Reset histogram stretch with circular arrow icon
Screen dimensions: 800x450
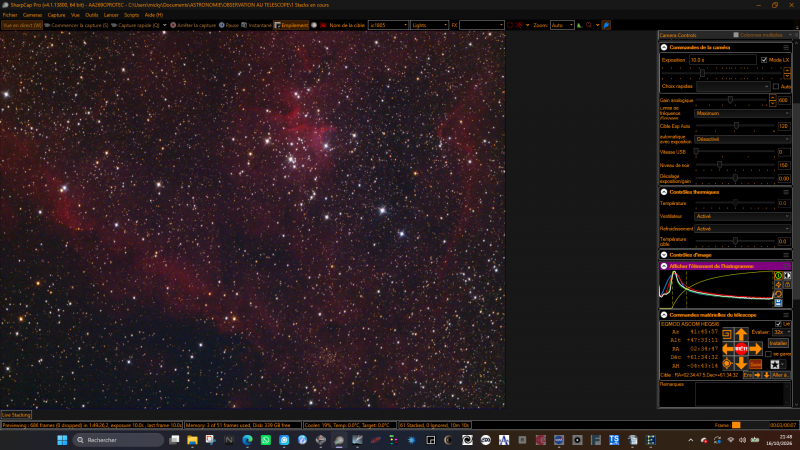tap(778, 294)
